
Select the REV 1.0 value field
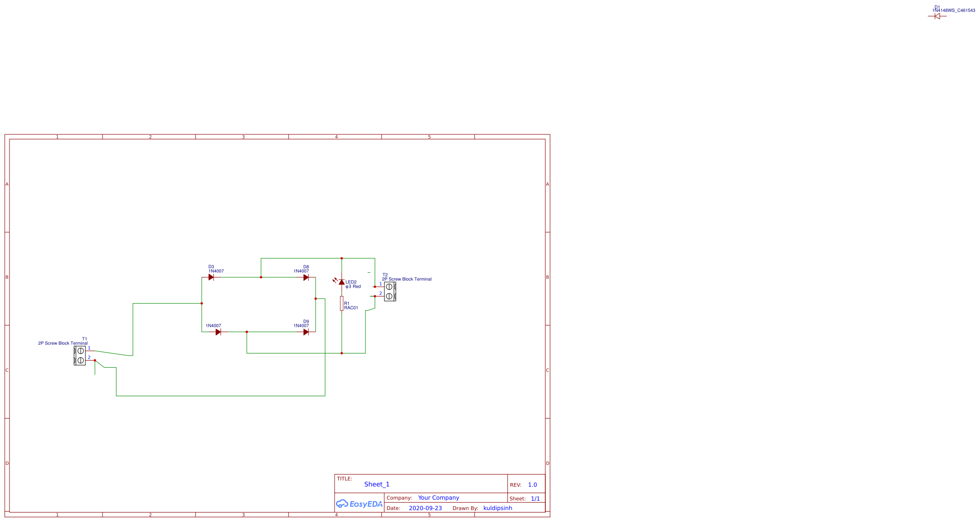pos(532,485)
